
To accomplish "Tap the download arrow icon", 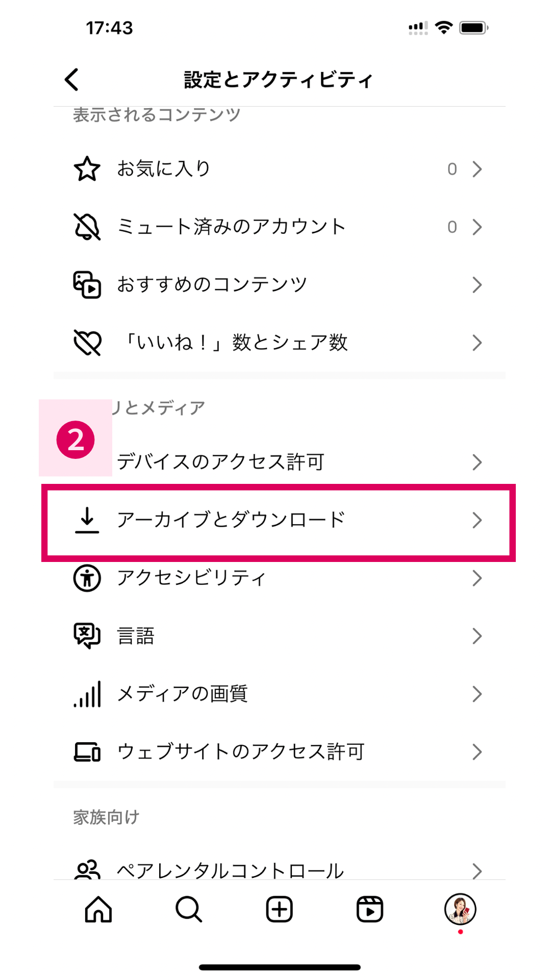I will [x=87, y=520].
